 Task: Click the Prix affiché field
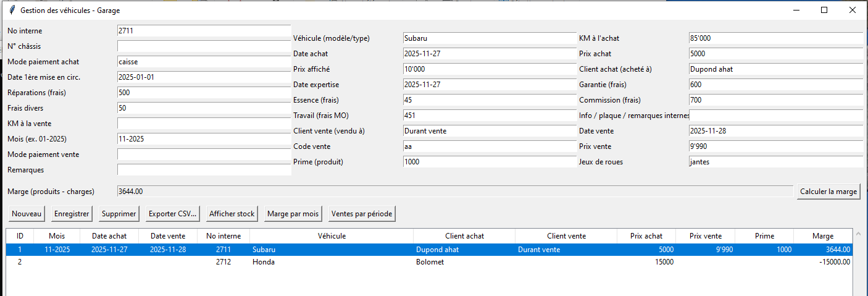coord(489,69)
